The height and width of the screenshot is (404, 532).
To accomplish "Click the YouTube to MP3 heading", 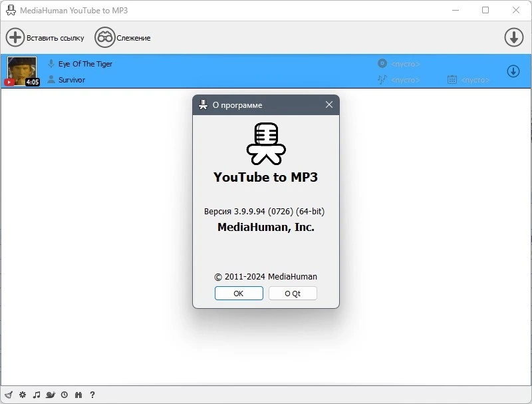I will (265, 177).
